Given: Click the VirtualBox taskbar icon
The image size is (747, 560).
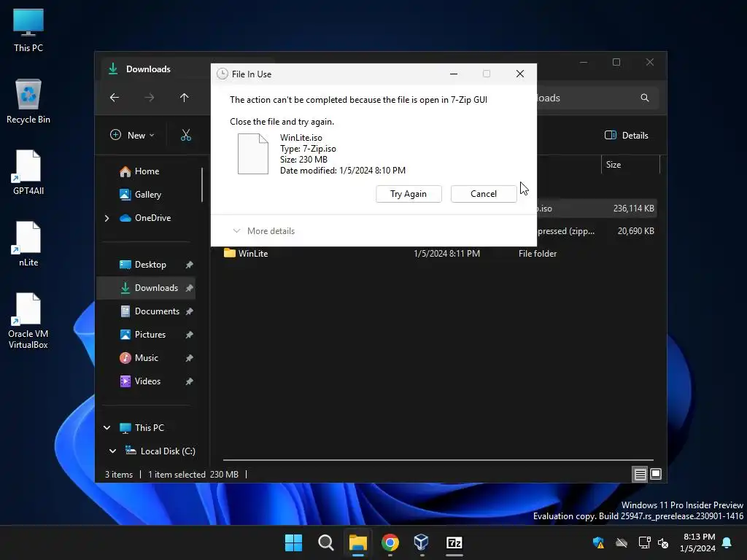Looking at the screenshot, I should click(x=422, y=542).
